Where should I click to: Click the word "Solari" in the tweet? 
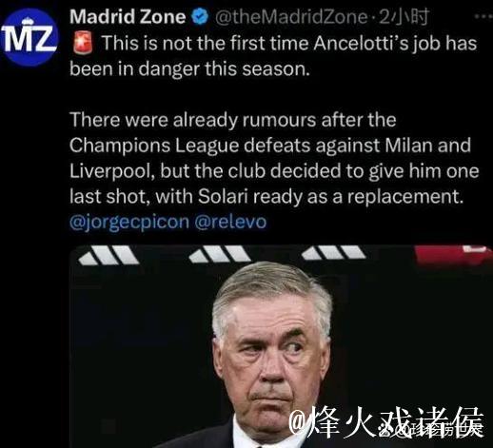click(x=223, y=197)
